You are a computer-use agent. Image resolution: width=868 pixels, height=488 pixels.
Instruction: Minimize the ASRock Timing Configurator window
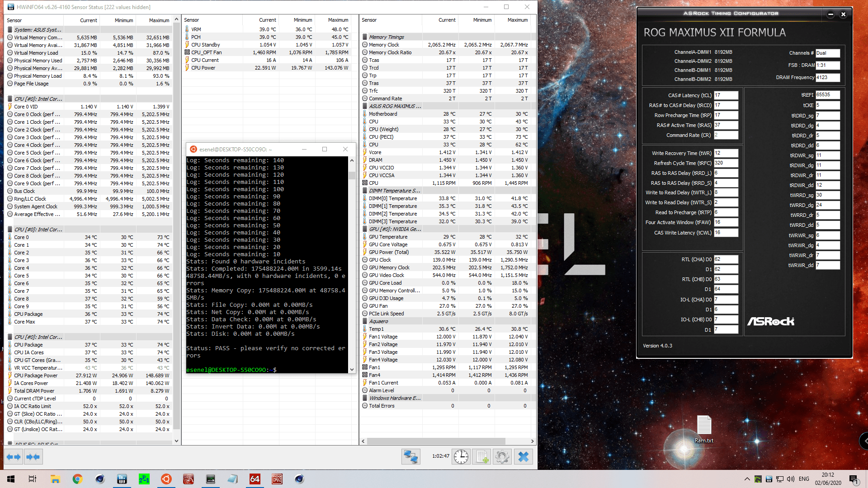pos(830,14)
